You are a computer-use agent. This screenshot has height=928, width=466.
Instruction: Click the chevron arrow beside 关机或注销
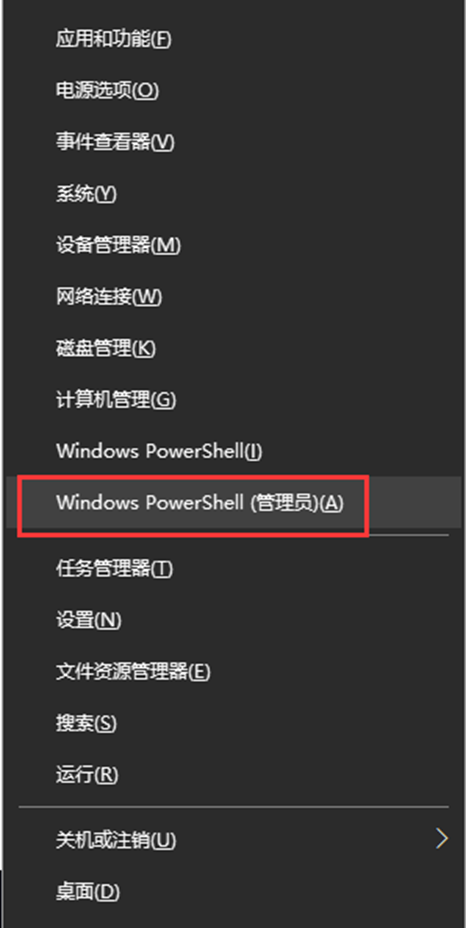pyautogui.click(x=441, y=839)
